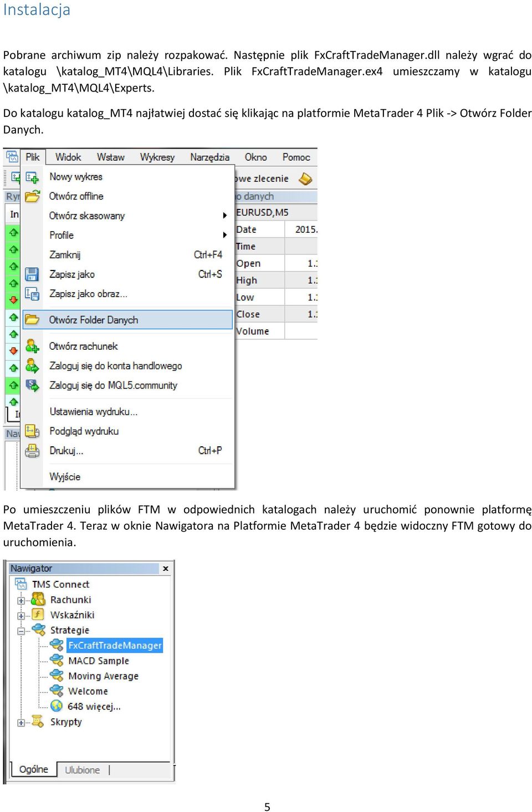
Task: Open the Widok menu
Action: 68,157
